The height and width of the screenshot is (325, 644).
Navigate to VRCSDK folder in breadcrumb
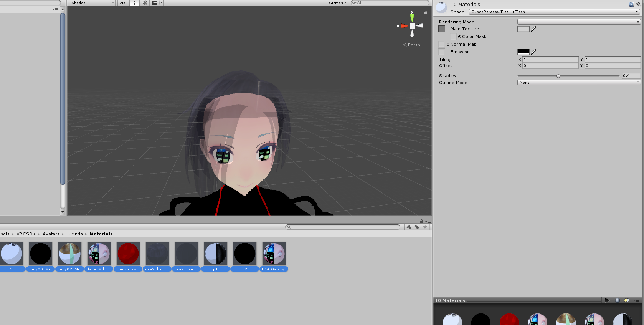26,234
